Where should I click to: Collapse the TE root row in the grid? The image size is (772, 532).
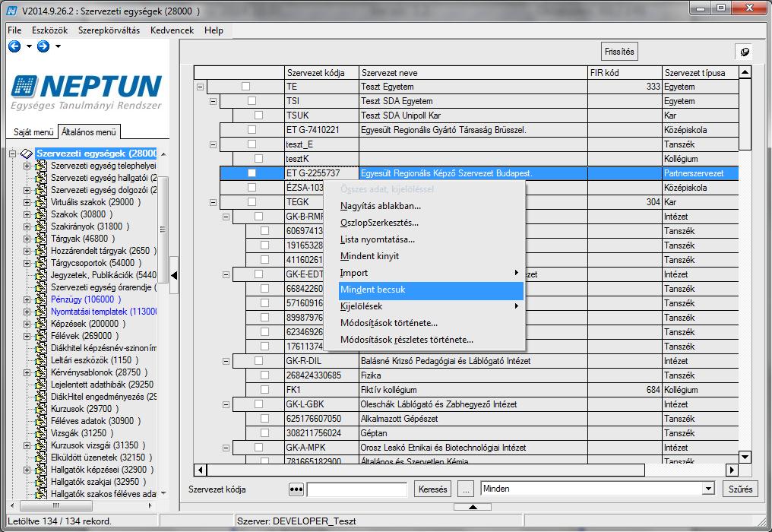(201, 87)
